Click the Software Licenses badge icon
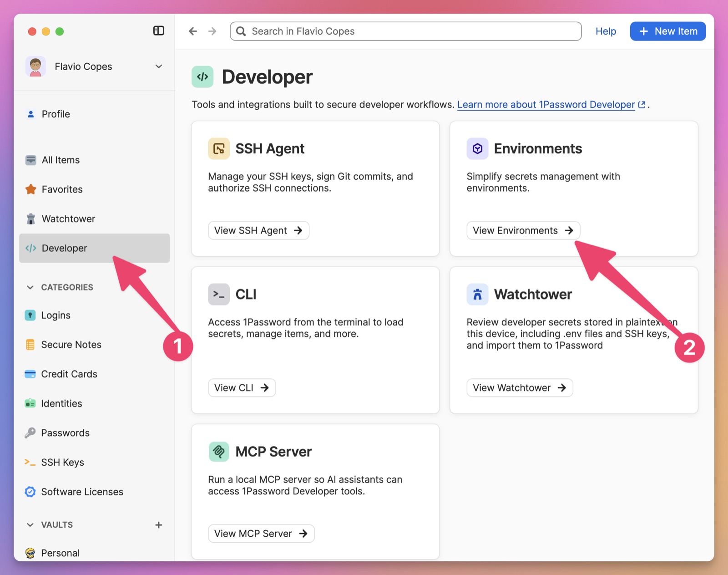728x575 pixels. (30, 492)
